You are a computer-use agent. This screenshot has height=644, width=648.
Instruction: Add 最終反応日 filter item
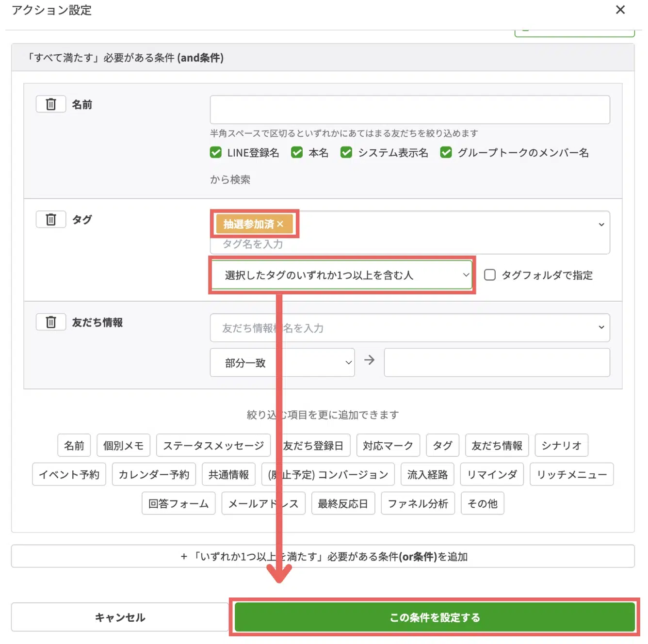343,503
